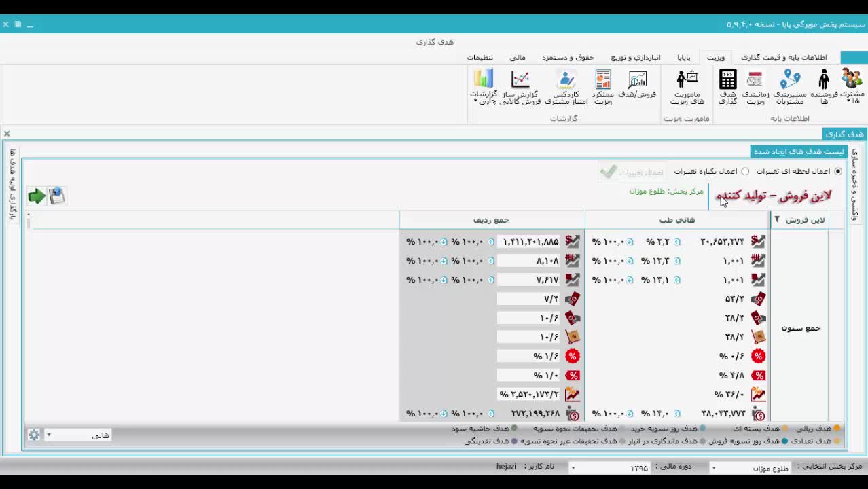Open the حقوق و دستمزد tab
Viewport: 868px width, 489px height.
[x=568, y=58]
